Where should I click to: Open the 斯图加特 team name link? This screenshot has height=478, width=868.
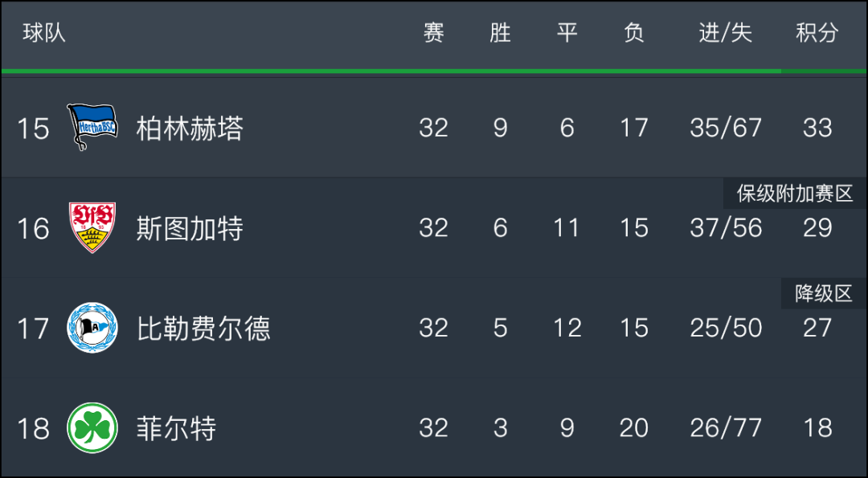[190, 228]
